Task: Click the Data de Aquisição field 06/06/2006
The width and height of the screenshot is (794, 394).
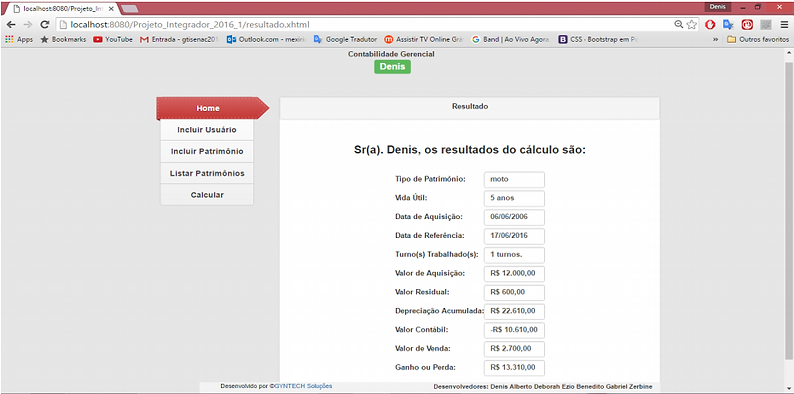Action: [x=514, y=217]
